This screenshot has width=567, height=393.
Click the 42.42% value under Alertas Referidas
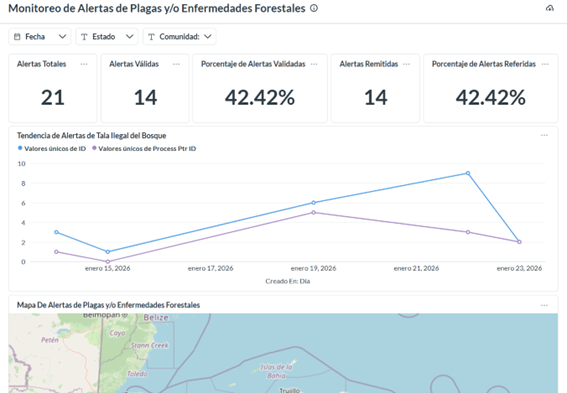point(491,97)
